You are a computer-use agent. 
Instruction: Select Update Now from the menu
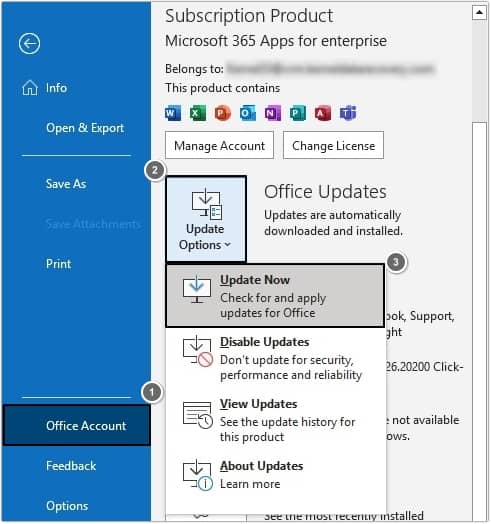pos(275,296)
